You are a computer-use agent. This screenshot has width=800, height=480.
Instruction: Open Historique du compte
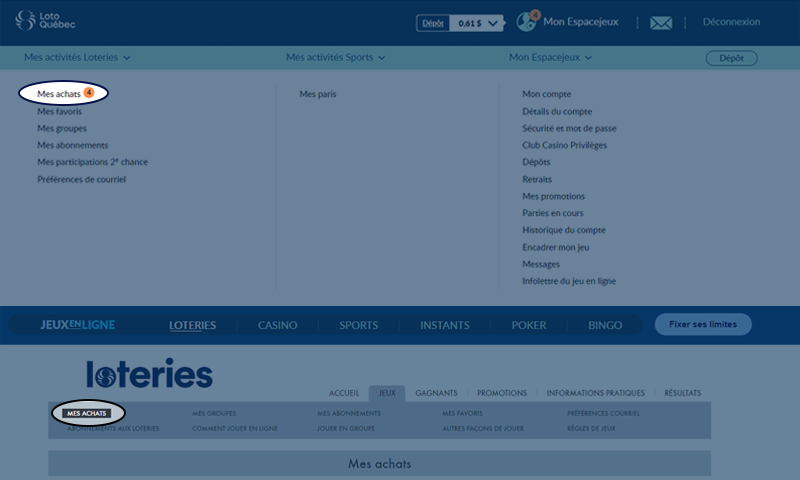pos(564,230)
